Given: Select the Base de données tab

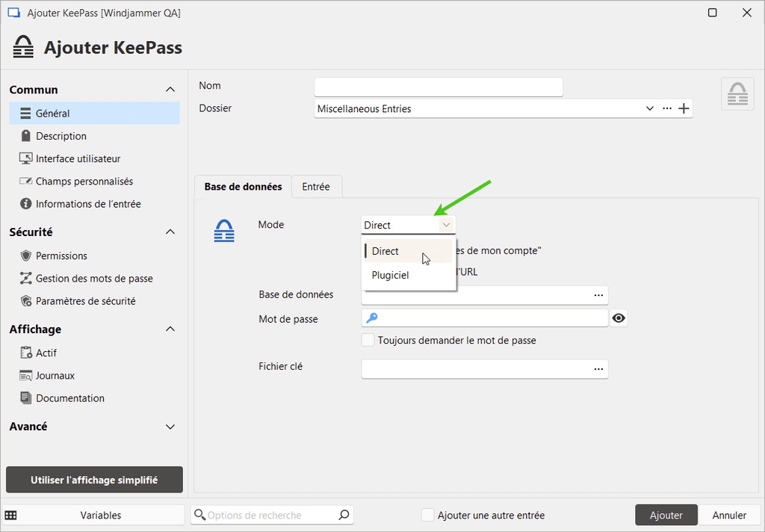Looking at the screenshot, I should click(242, 186).
